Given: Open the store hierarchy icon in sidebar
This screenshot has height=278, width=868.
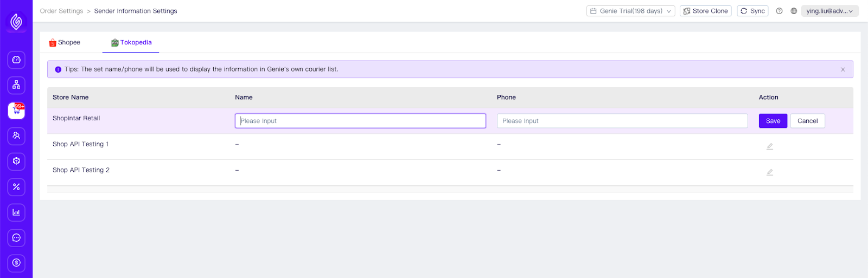Looking at the screenshot, I should [16, 85].
